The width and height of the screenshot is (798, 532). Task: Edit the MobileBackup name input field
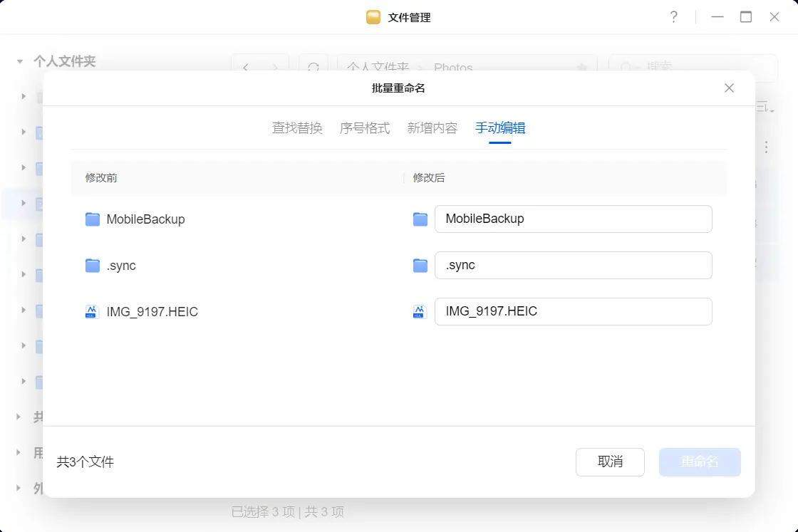click(573, 219)
